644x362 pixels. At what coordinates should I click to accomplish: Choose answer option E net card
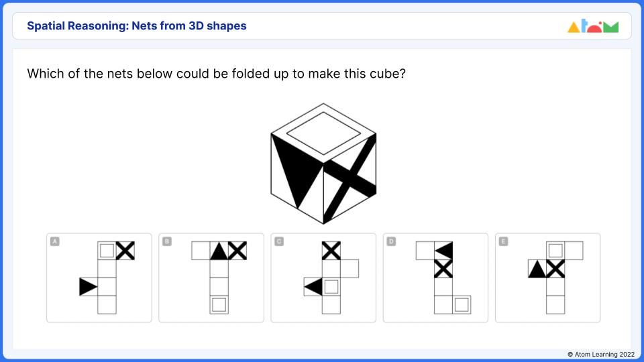coord(547,278)
